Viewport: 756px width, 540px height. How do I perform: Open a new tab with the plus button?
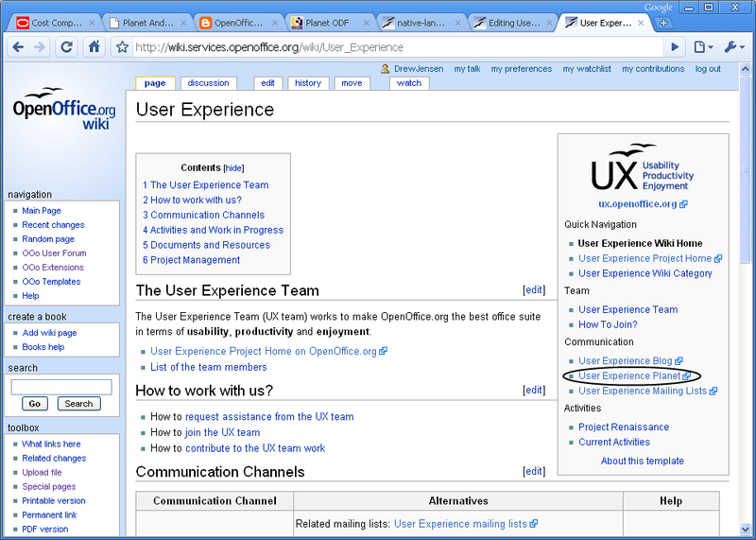pyautogui.click(x=664, y=23)
